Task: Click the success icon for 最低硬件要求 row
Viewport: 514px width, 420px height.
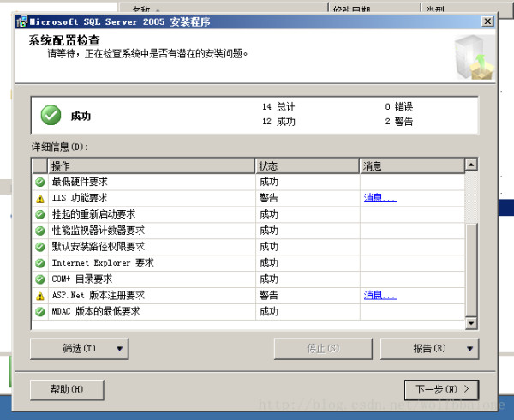Action: tap(40, 182)
